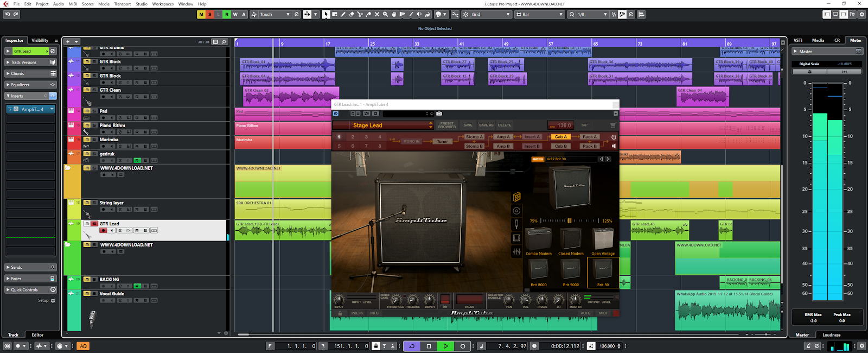Expand the Chords inspector section
Image resolution: width=868 pixels, height=353 pixels.
tap(30, 73)
